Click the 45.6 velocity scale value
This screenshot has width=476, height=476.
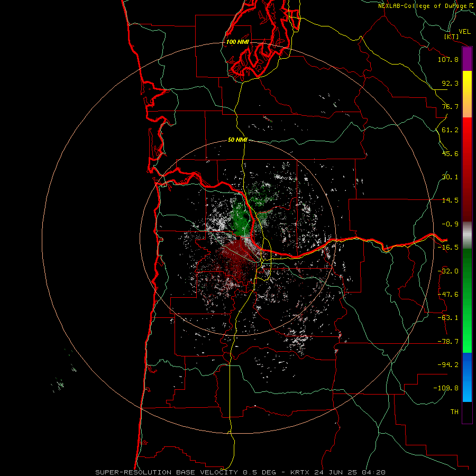(x=450, y=153)
